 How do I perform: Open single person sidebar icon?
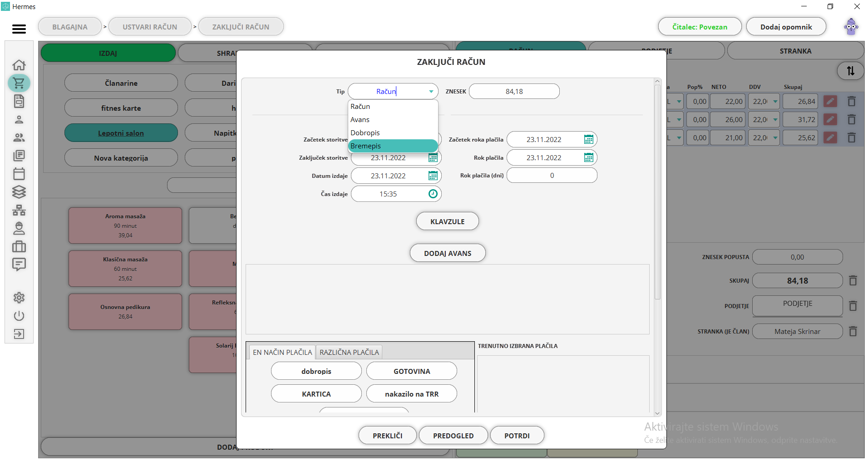pos(19,119)
